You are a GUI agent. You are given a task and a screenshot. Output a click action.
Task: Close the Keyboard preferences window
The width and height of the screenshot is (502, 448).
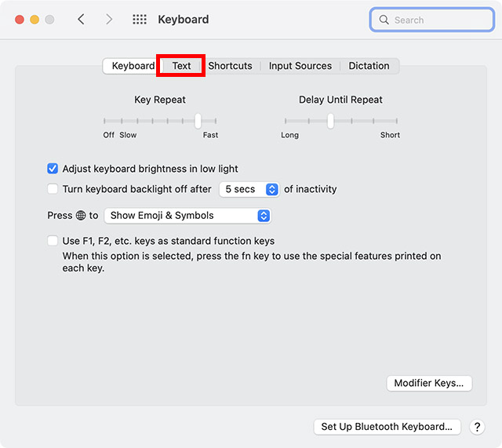(20, 20)
